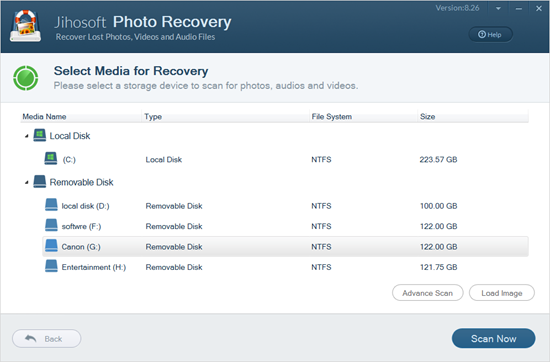Collapse the Removable Disk tree group
Image resolution: width=550 pixels, height=362 pixels.
(x=27, y=182)
